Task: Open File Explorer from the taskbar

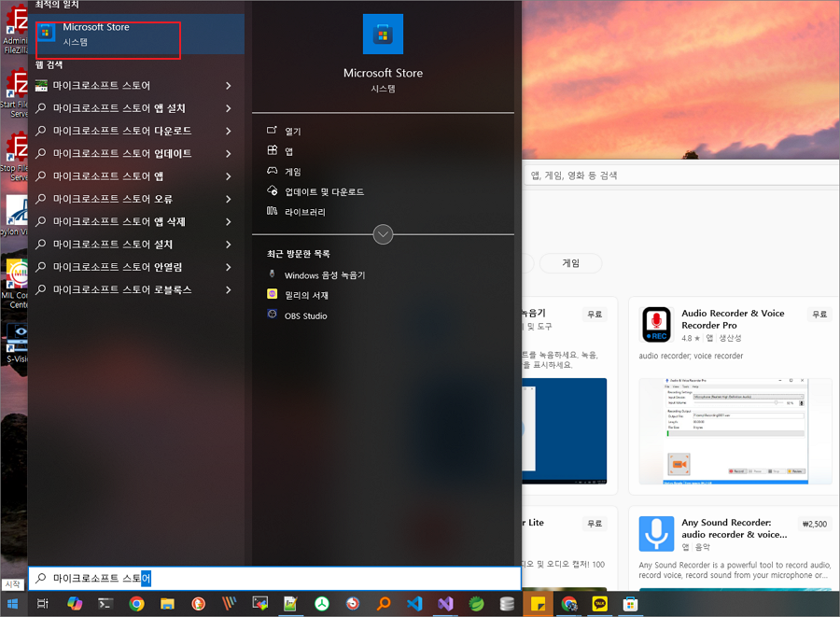Action: (x=168, y=604)
